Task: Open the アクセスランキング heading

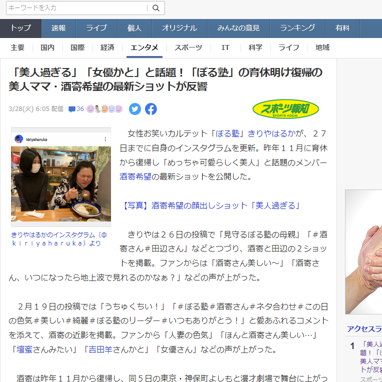Action: coord(364,329)
